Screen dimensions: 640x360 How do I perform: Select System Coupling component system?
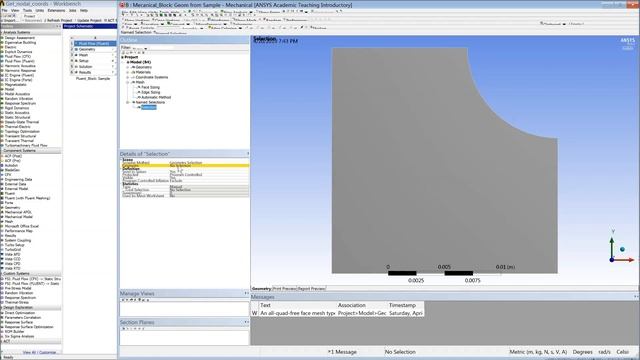point(18,240)
